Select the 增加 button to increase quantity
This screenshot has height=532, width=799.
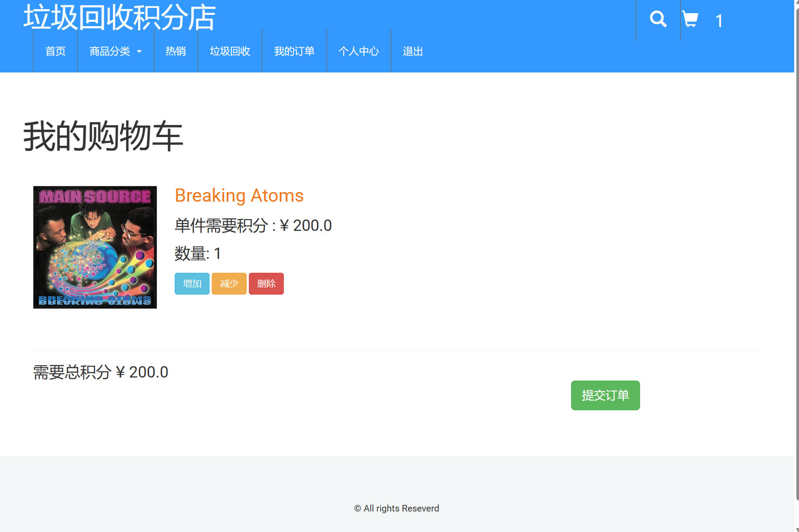(192, 283)
